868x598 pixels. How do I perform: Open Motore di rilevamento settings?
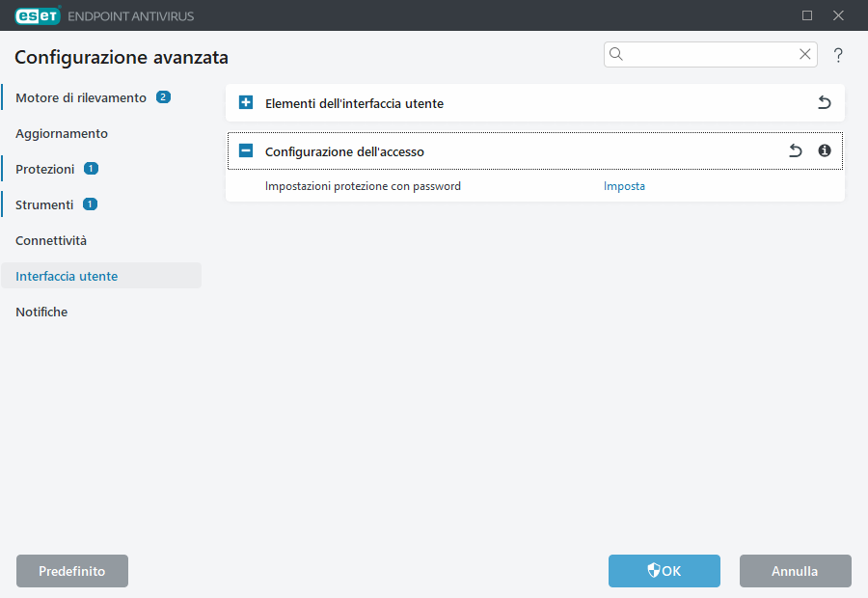pyautogui.click(x=81, y=97)
